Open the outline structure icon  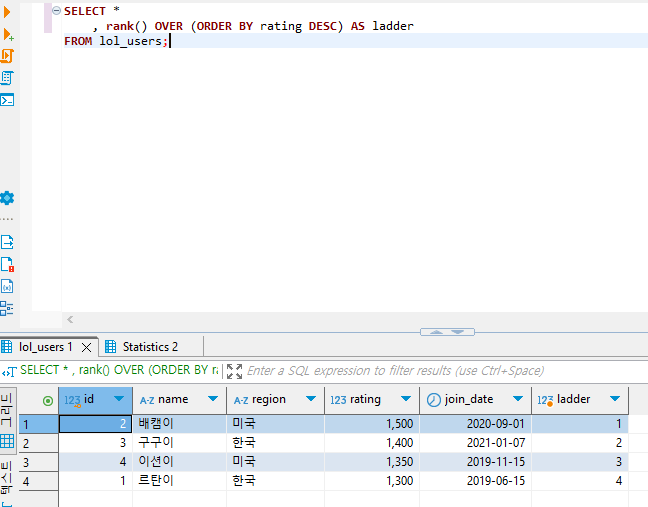point(7,308)
